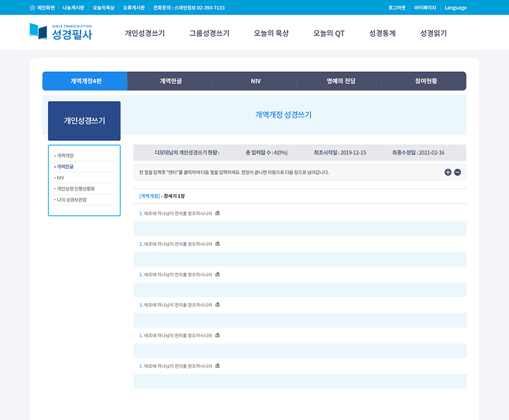Switch to the 개역한글 tab

pyautogui.click(x=170, y=81)
